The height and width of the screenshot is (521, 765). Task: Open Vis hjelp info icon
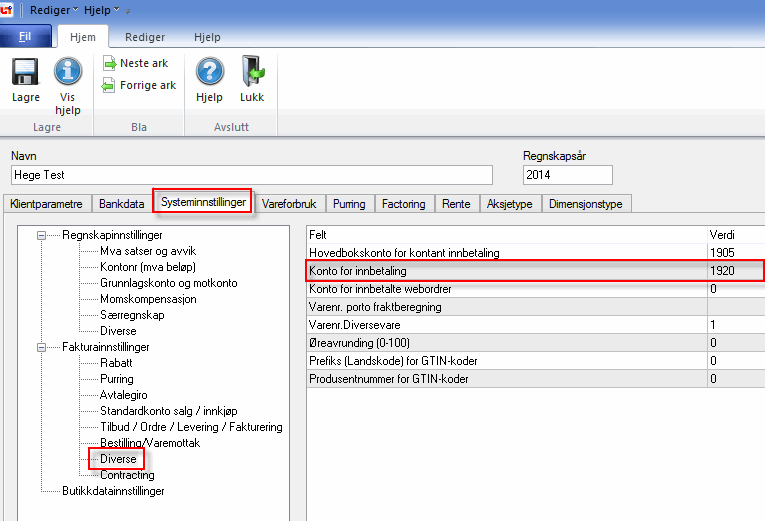pos(67,73)
